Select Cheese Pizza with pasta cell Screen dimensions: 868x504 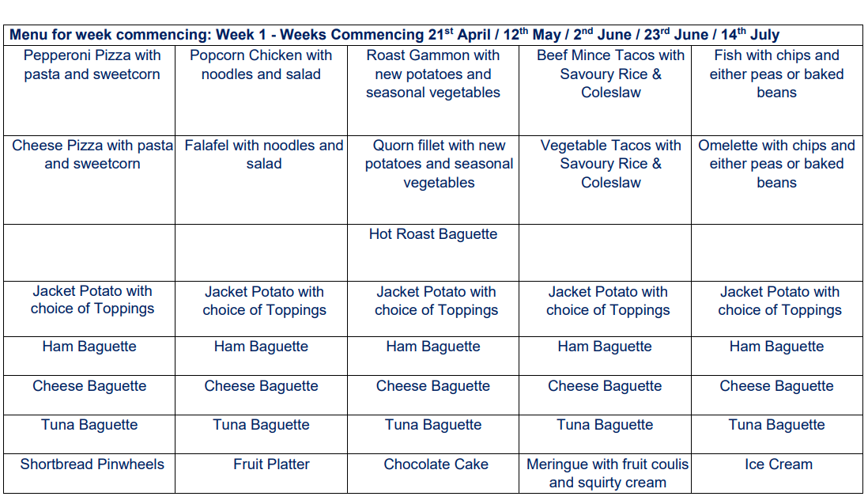click(89, 180)
